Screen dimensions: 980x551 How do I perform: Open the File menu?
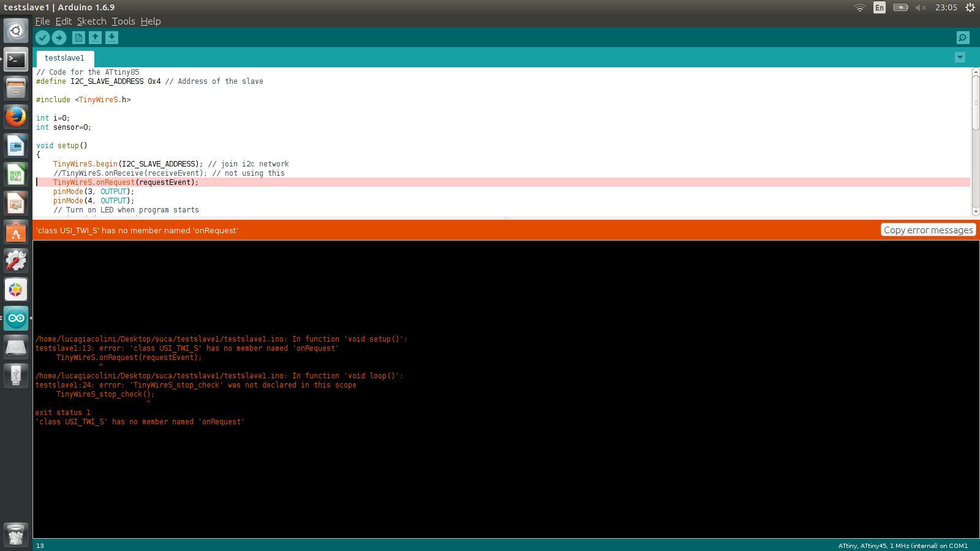(x=42, y=21)
